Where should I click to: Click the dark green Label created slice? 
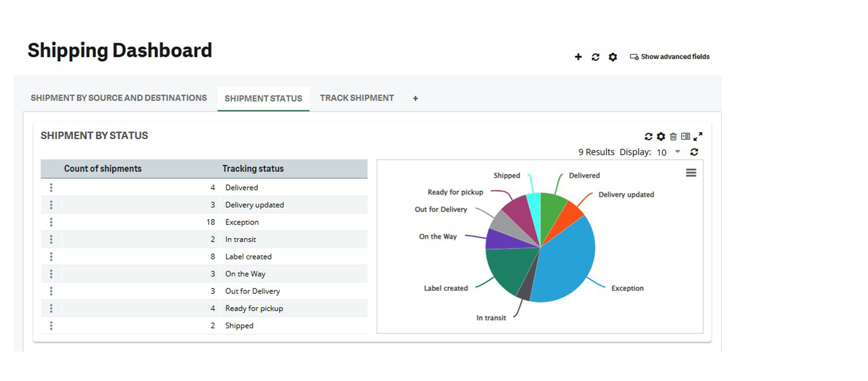(x=509, y=269)
